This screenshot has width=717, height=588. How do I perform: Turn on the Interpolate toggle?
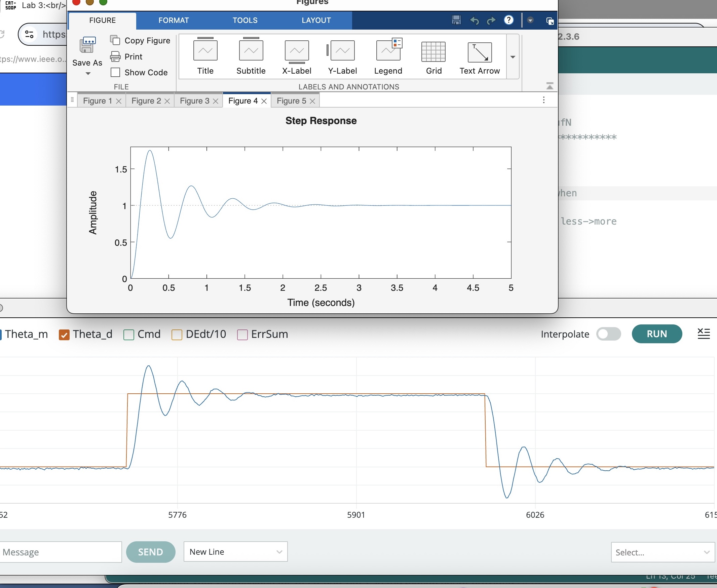(608, 334)
